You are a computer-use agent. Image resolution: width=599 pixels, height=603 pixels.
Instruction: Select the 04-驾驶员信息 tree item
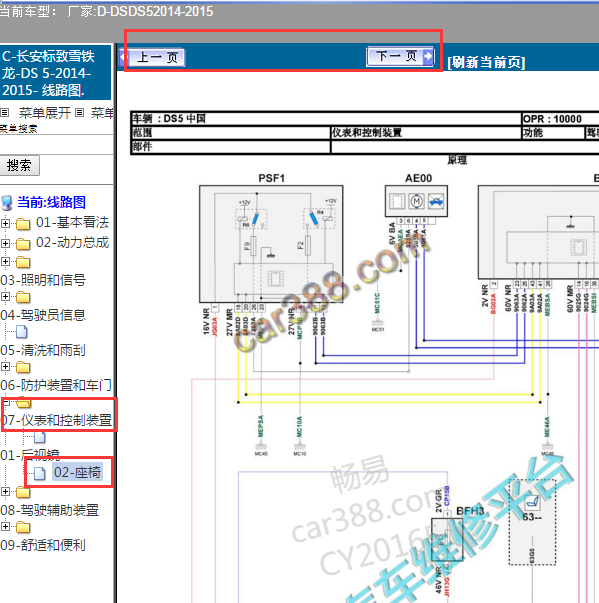[x=43, y=315]
